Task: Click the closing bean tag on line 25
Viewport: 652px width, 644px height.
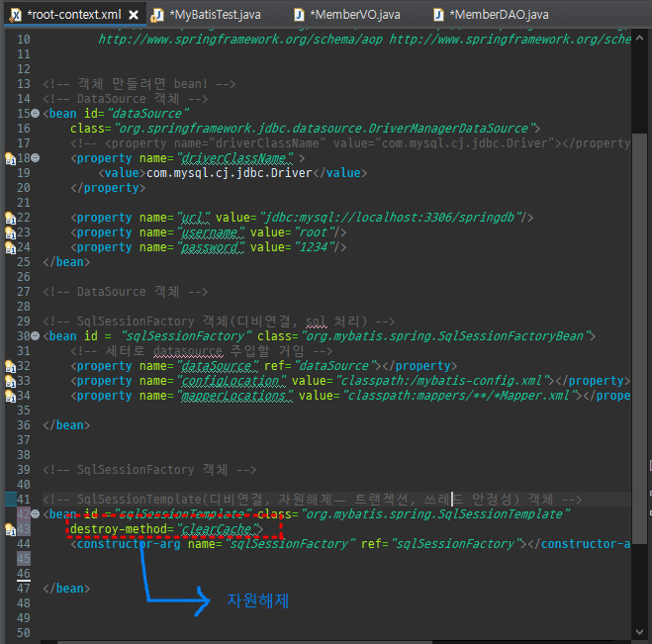Action: [66, 262]
